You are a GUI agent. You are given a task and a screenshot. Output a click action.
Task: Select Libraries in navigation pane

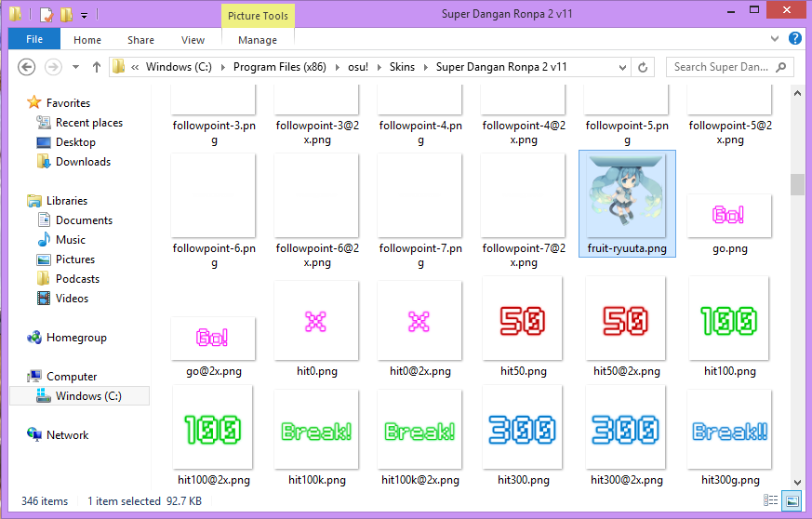click(67, 201)
